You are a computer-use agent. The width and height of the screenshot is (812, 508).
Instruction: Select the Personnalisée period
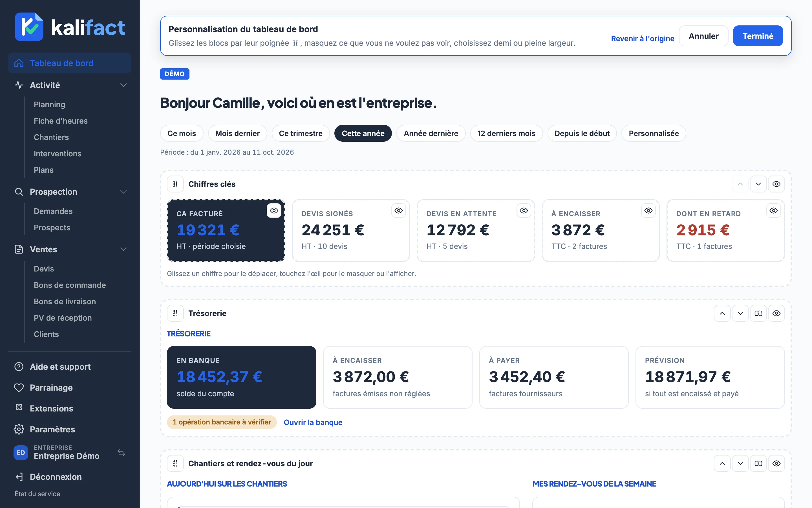coord(654,133)
